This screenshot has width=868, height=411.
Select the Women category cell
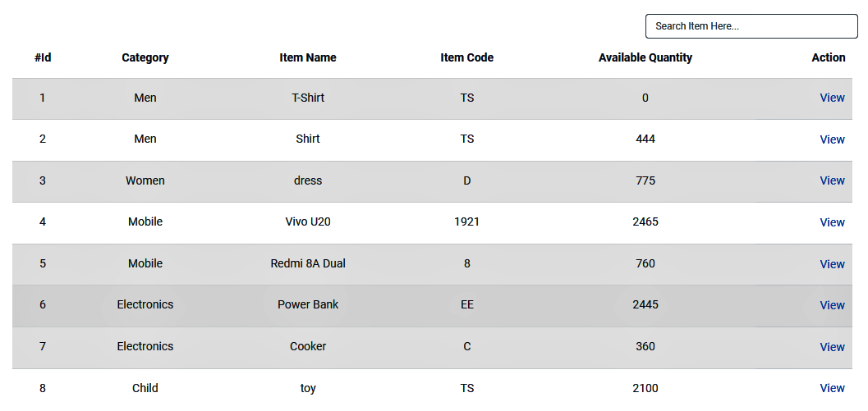tap(145, 180)
